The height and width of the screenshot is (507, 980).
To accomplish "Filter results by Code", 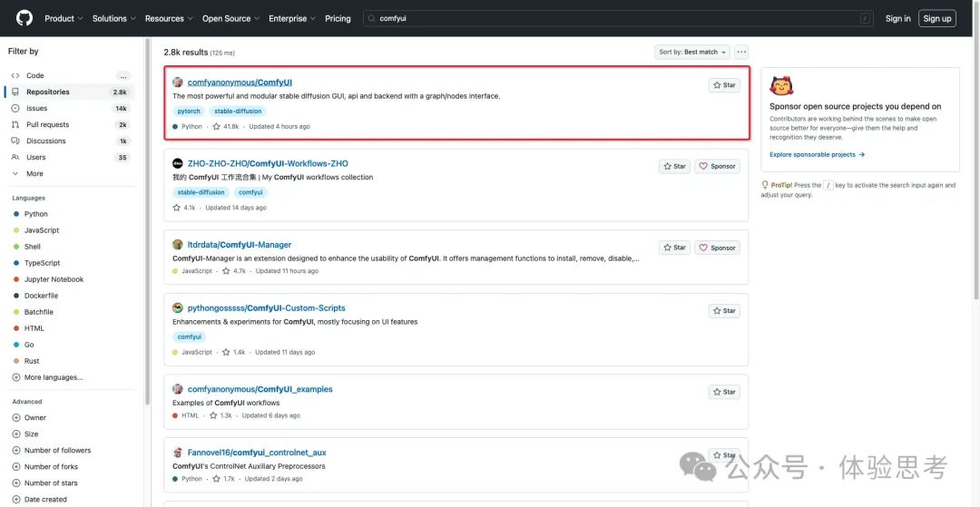I will tap(70, 75).
